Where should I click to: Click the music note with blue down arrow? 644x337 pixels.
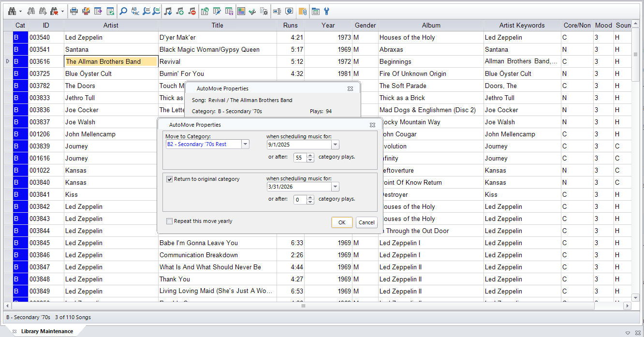tap(168, 11)
